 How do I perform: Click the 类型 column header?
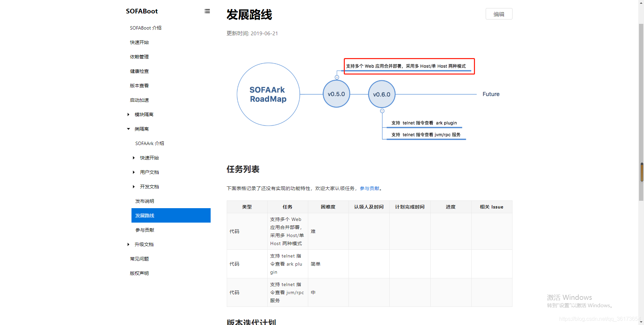(247, 207)
